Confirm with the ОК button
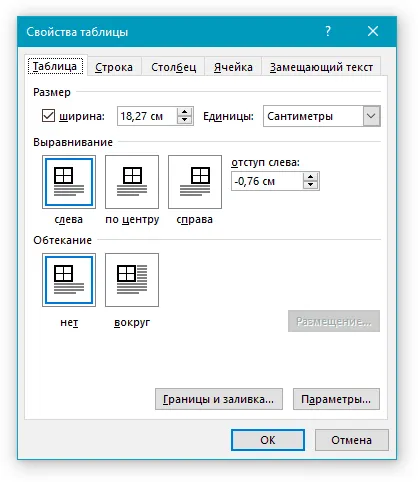The height and width of the screenshot is (482, 418). [268, 440]
